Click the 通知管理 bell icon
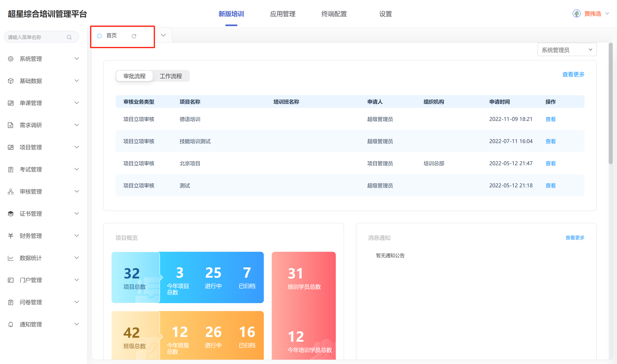 (10, 324)
